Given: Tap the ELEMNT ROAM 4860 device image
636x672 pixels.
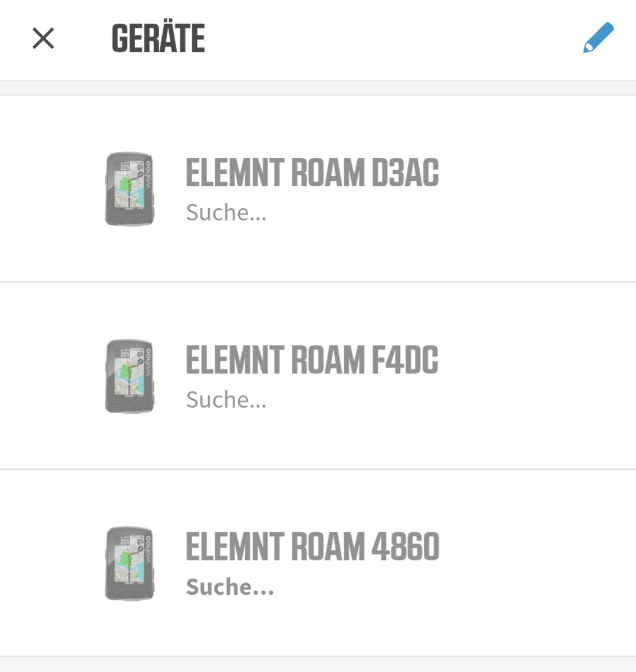Looking at the screenshot, I should [130, 564].
